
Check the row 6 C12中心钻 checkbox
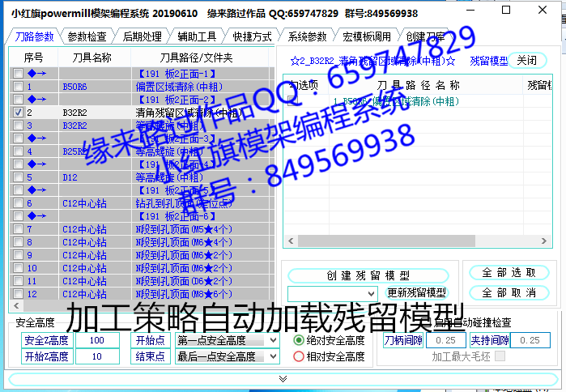click(18, 203)
